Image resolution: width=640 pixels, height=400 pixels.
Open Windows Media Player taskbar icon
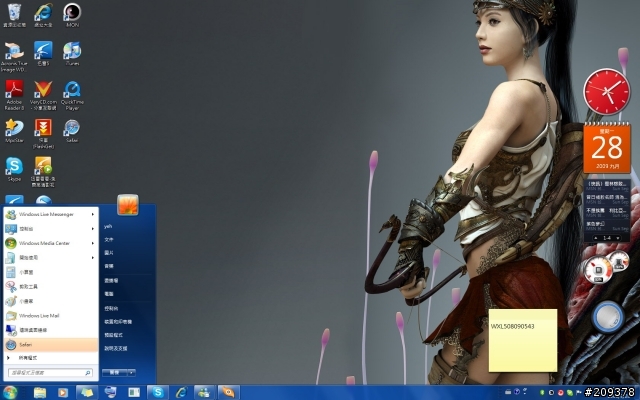62,393
